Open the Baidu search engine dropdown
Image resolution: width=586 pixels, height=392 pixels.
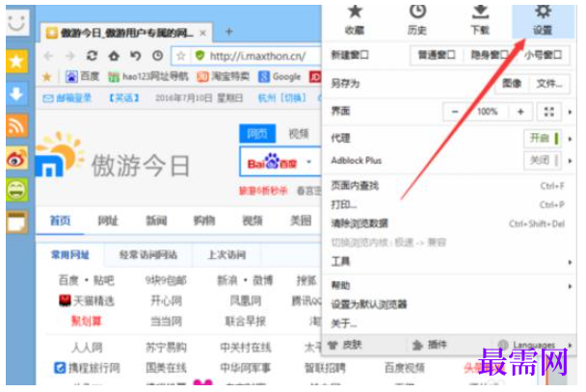[x=308, y=162]
